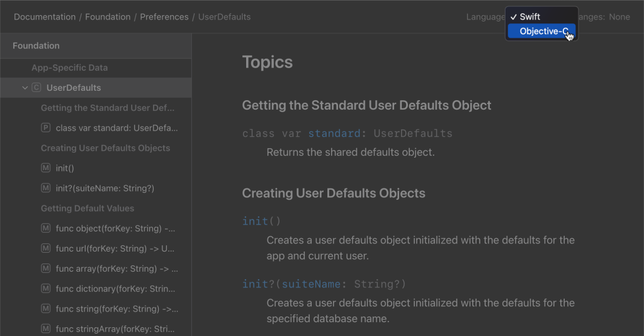Select the Creating User Defaults Objects sidebar heading
This screenshot has height=336, width=644.
(x=105, y=148)
